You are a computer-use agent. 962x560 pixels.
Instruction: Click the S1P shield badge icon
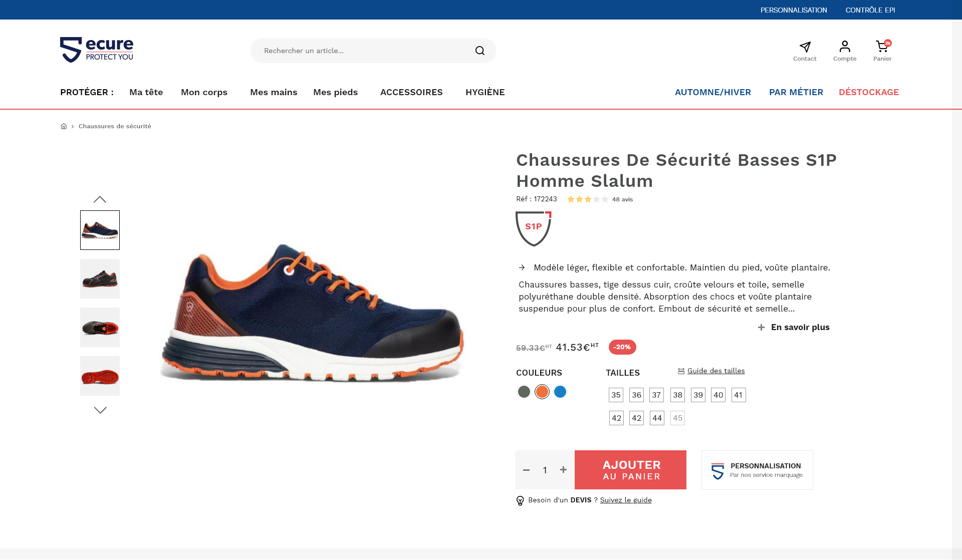point(534,228)
